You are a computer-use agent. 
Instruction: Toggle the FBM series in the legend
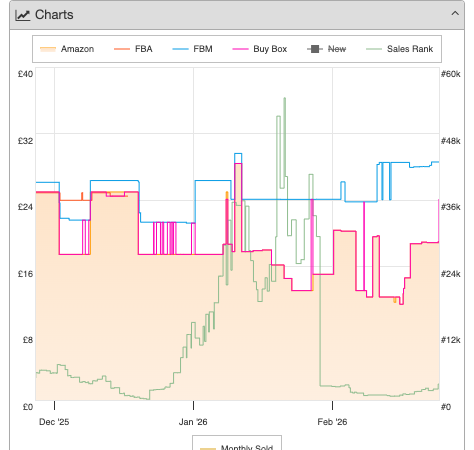[193, 49]
